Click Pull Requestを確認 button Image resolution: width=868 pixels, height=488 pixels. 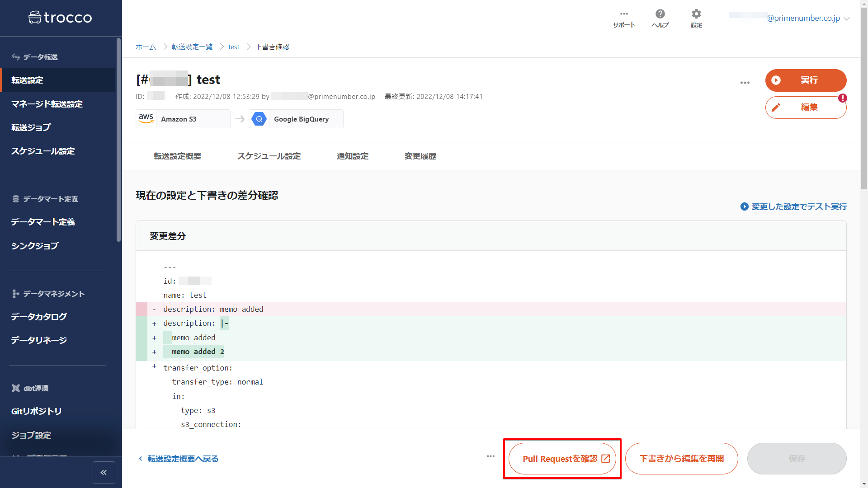(562, 459)
